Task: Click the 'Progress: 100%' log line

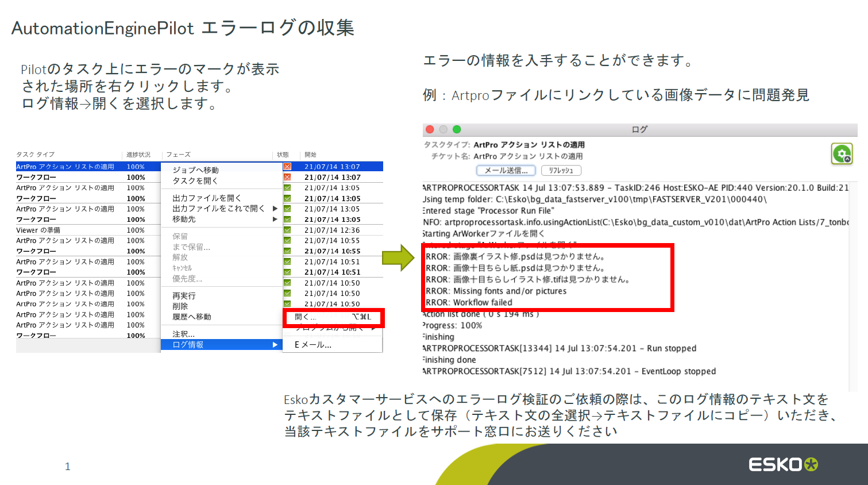Action: point(453,325)
